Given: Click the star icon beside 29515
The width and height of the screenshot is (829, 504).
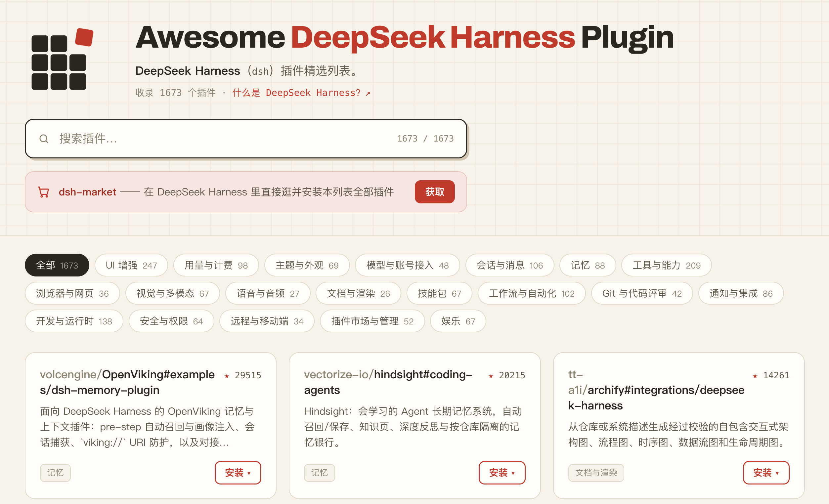Looking at the screenshot, I should [227, 376].
